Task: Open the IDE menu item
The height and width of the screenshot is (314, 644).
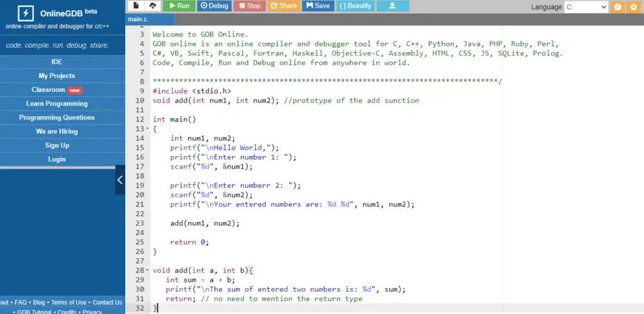Action: pyautogui.click(x=57, y=62)
